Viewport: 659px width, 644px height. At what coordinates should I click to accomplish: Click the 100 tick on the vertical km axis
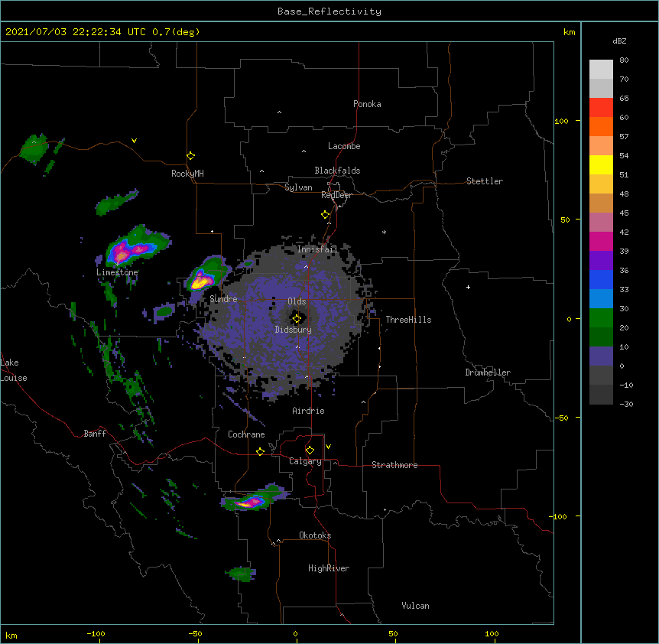click(561, 121)
